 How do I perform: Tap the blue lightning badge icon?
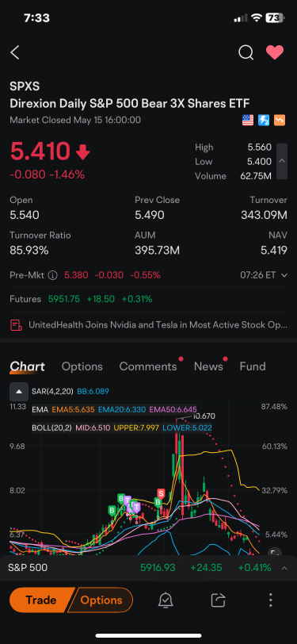264,121
